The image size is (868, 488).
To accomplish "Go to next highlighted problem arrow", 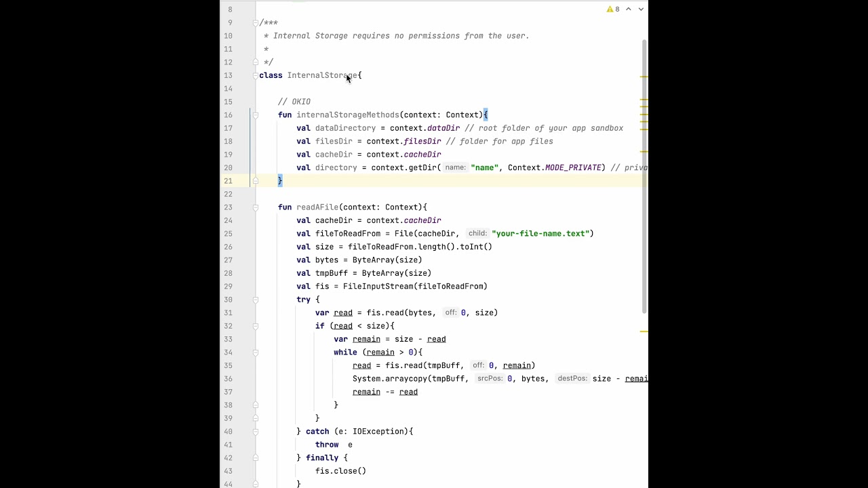I will click(641, 9).
